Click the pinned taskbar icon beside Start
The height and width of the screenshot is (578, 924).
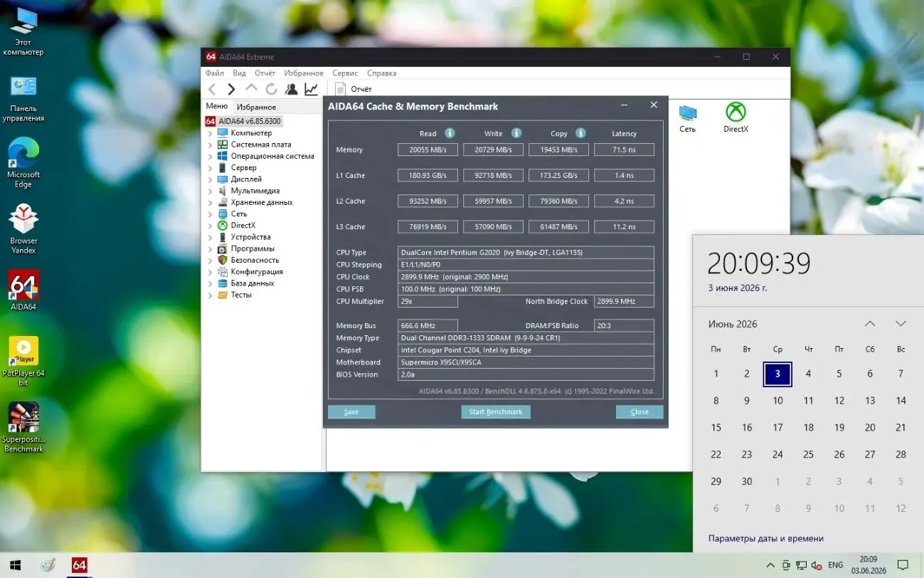pyautogui.click(x=48, y=565)
